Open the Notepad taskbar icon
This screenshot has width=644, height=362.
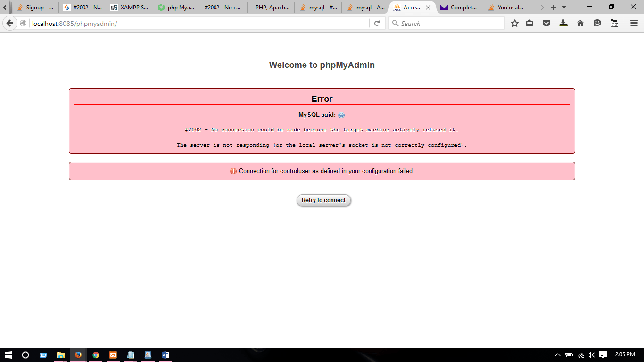pyautogui.click(x=131, y=355)
